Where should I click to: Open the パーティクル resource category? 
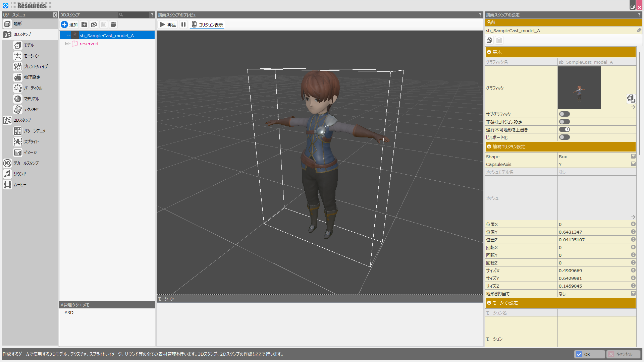[33, 88]
